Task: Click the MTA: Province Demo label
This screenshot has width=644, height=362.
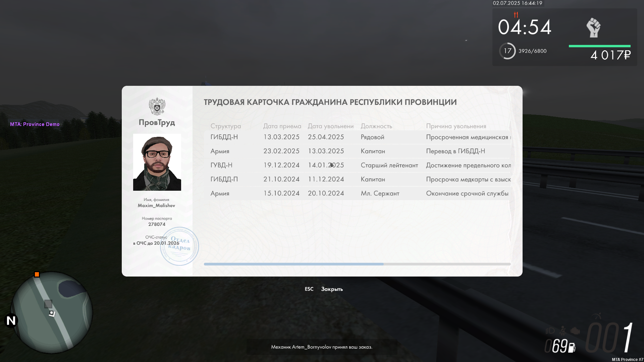Action: (x=35, y=124)
